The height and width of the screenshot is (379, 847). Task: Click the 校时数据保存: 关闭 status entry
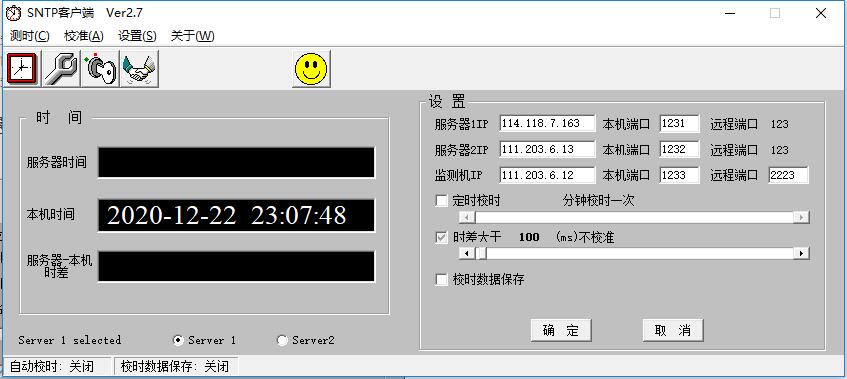pyautogui.click(x=176, y=367)
